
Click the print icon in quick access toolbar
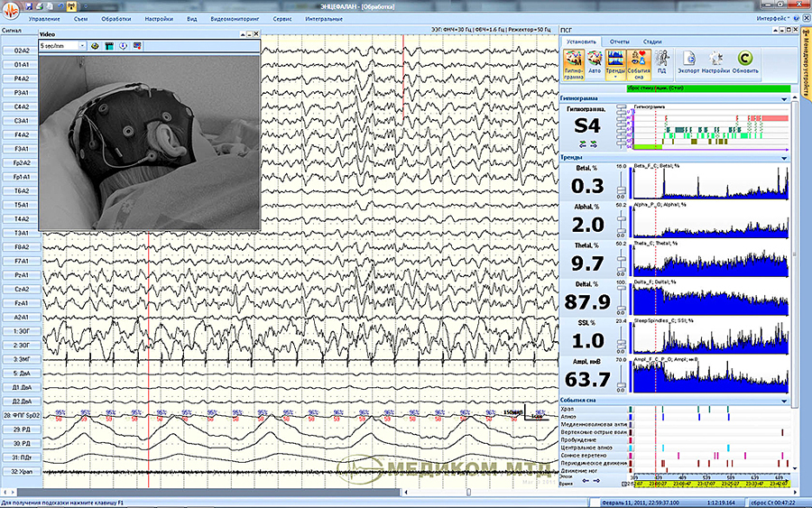[40, 6]
